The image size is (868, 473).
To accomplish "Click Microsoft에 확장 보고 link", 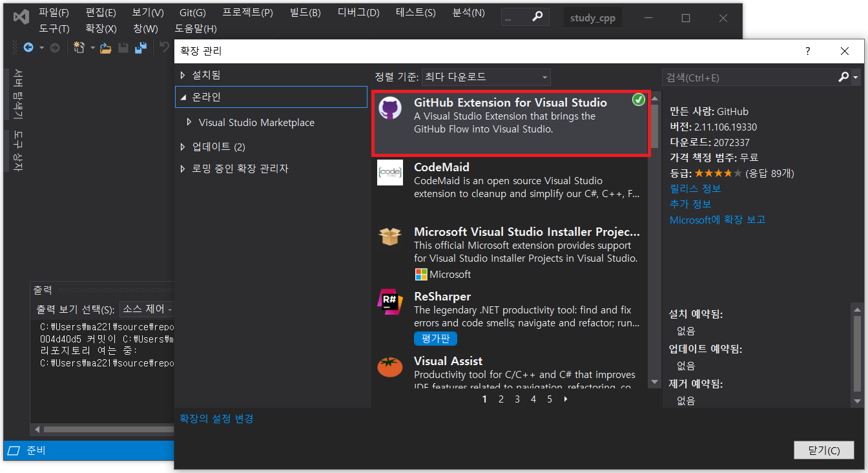I will tap(718, 220).
